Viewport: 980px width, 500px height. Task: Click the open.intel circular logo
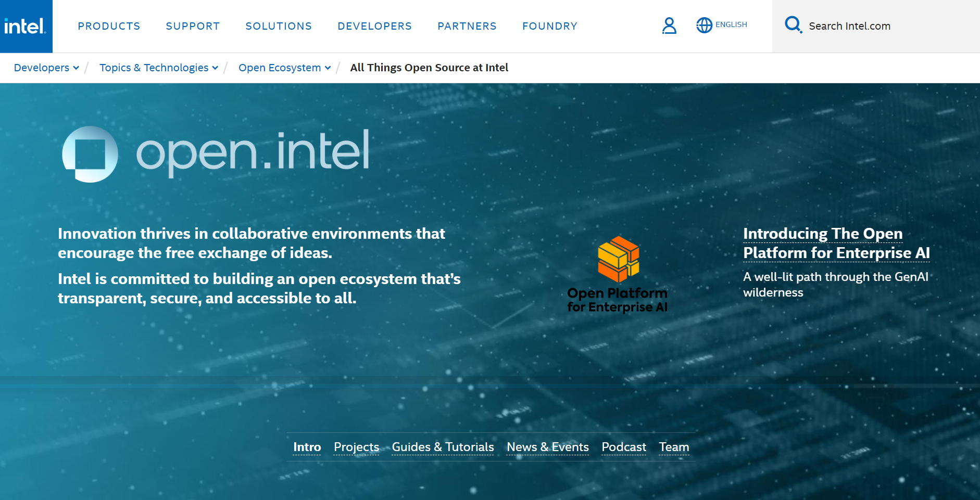coord(90,154)
